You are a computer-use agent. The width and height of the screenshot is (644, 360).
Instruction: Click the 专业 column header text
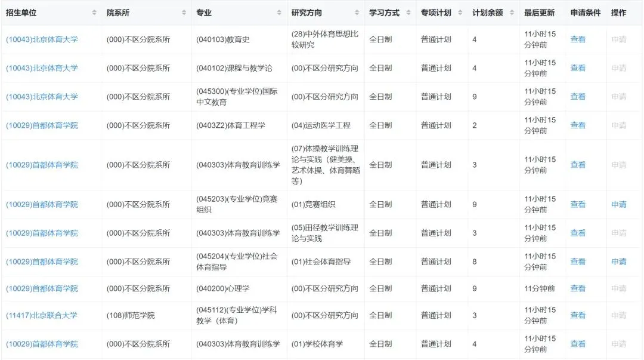point(204,13)
